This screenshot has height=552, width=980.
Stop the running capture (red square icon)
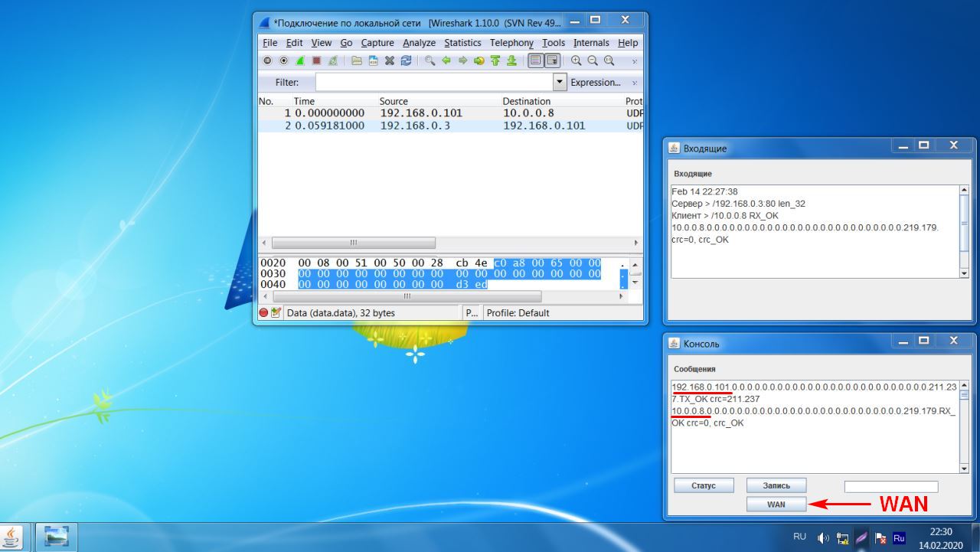[316, 61]
